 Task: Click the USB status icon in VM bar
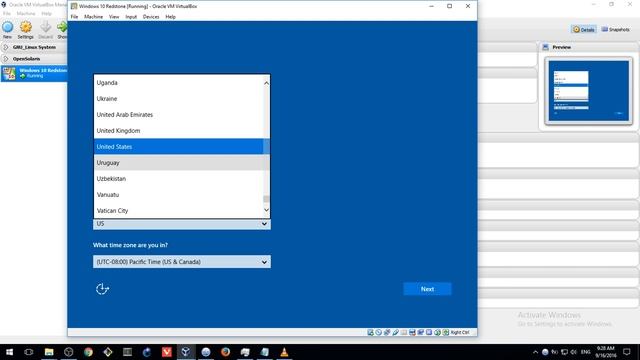[x=396, y=332]
